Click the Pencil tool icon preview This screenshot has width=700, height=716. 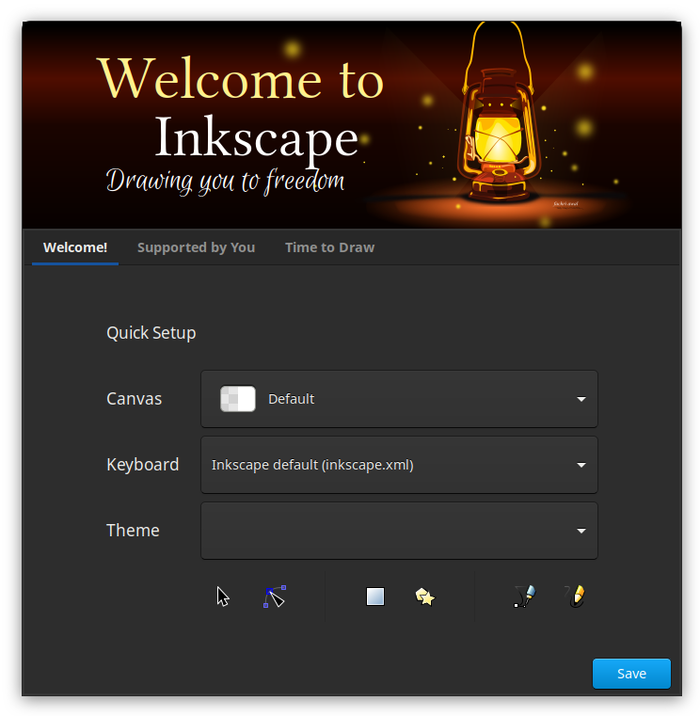[x=575, y=596]
